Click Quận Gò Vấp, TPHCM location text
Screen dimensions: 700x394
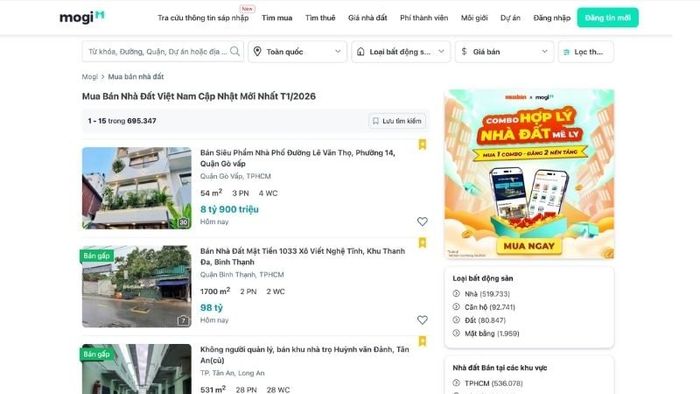pos(235,176)
